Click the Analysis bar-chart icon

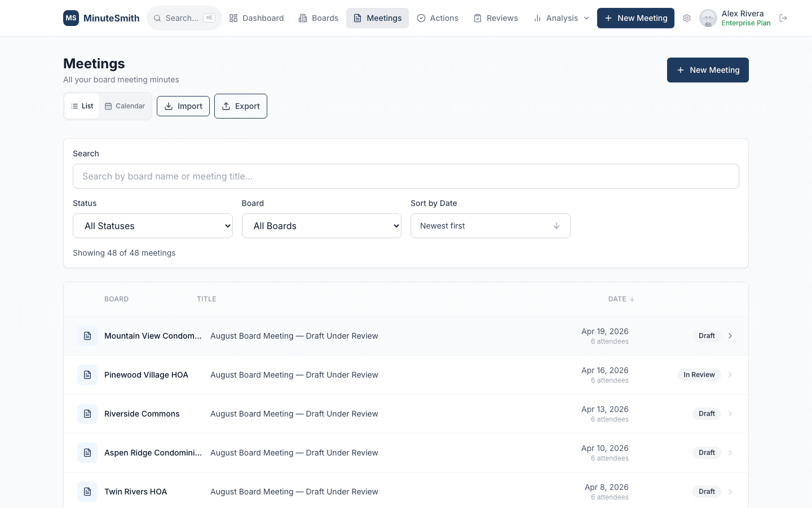(536, 18)
